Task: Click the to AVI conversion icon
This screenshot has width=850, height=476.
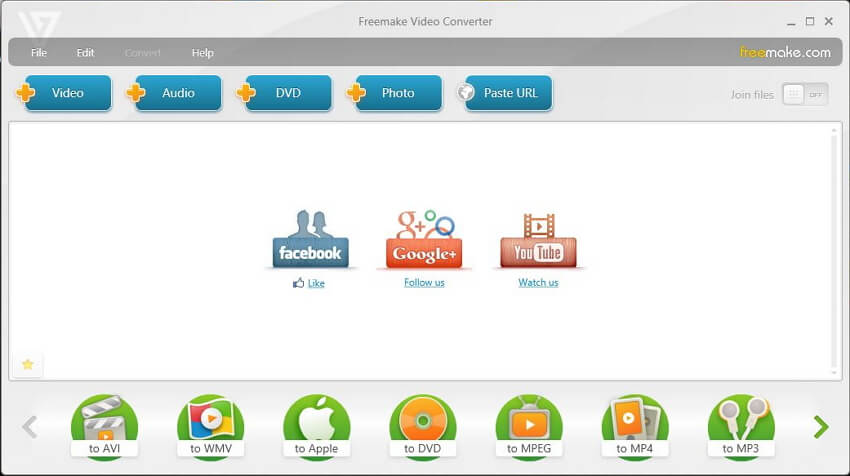Action: pyautogui.click(x=104, y=427)
